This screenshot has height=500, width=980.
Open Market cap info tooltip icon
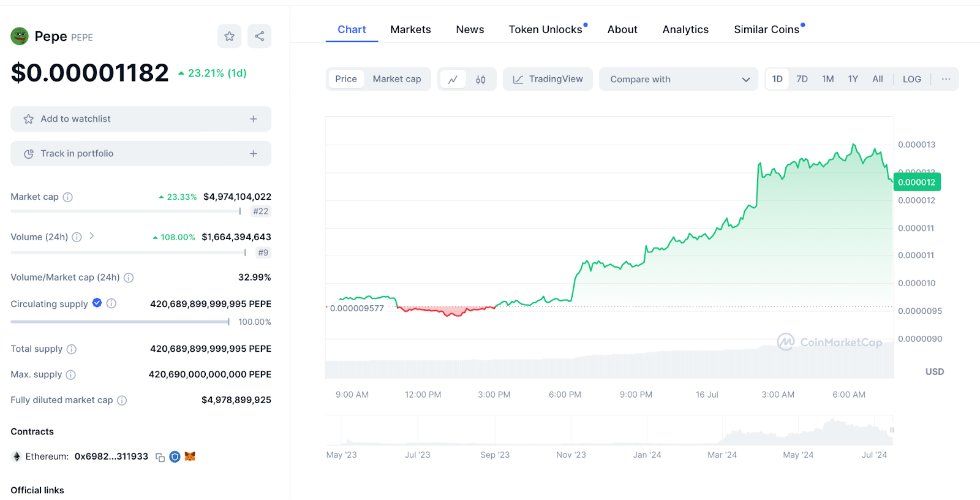tap(68, 197)
